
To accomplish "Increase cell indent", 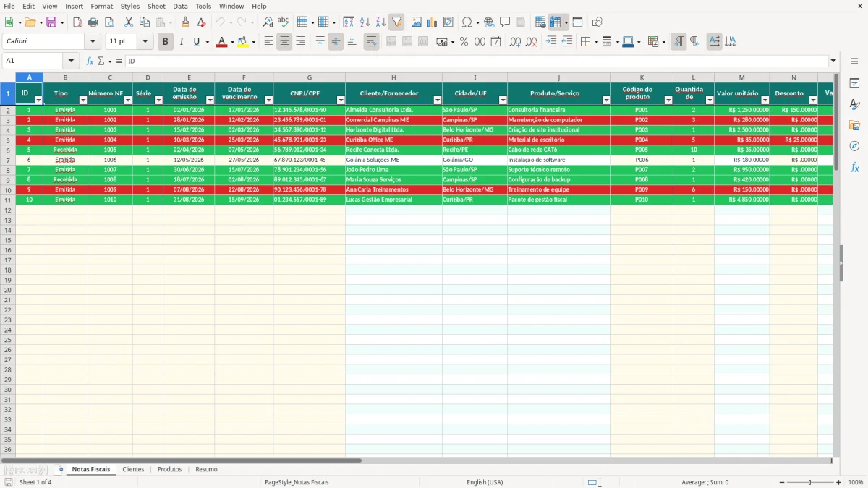I will [551, 42].
